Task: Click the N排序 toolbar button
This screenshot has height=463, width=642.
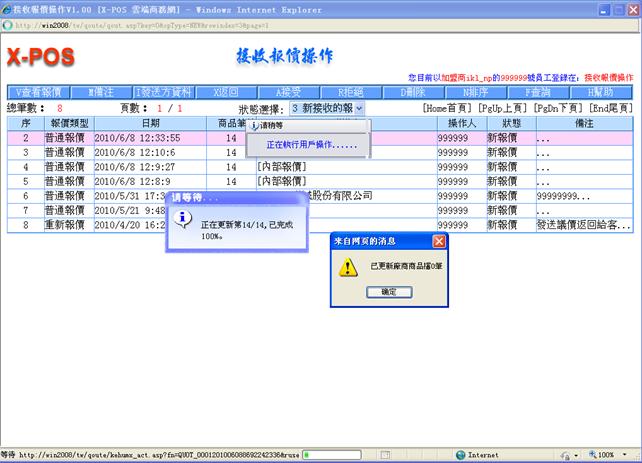Action: 476,91
